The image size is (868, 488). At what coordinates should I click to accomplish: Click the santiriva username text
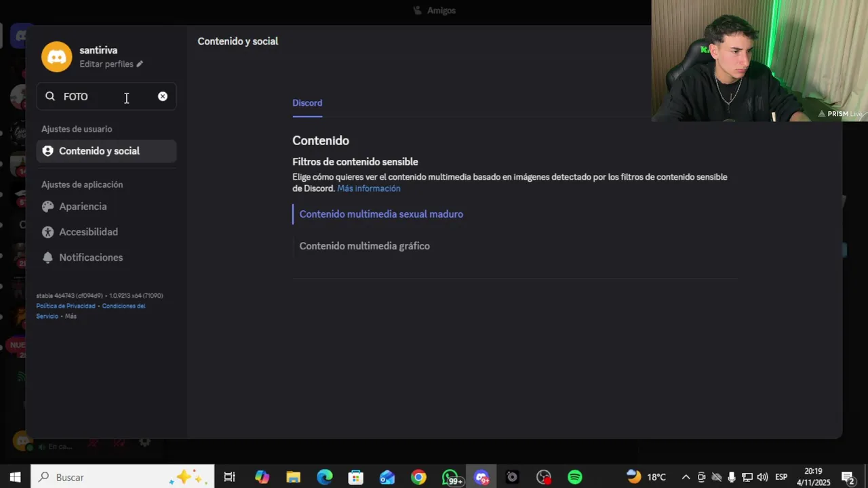[98, 50]
